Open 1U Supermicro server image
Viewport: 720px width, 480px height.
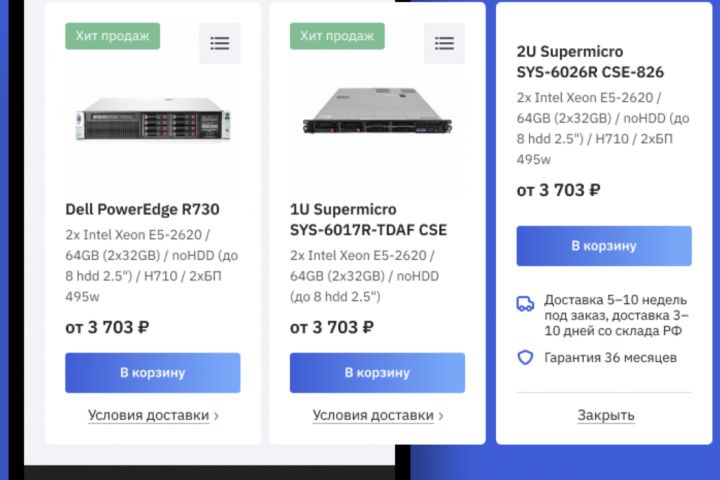tap(377, 111)
